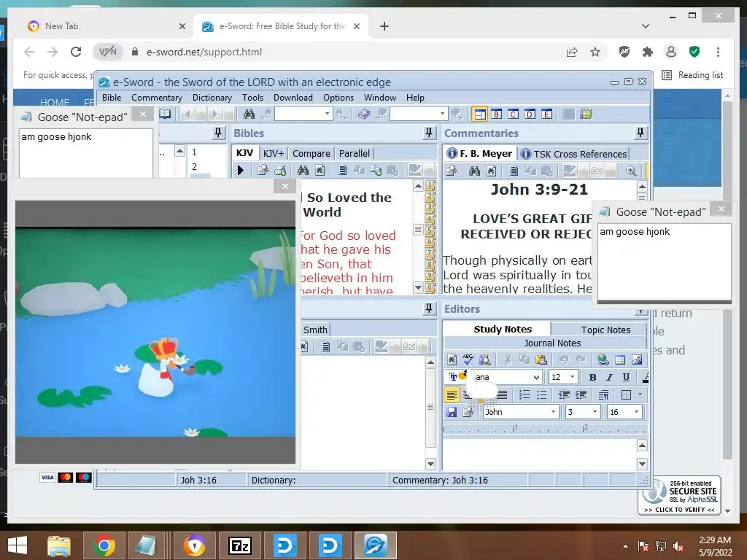Click the paste clipboard icon in editor
Viewport: 747px width, 560px height.
(x=541, y=359)
